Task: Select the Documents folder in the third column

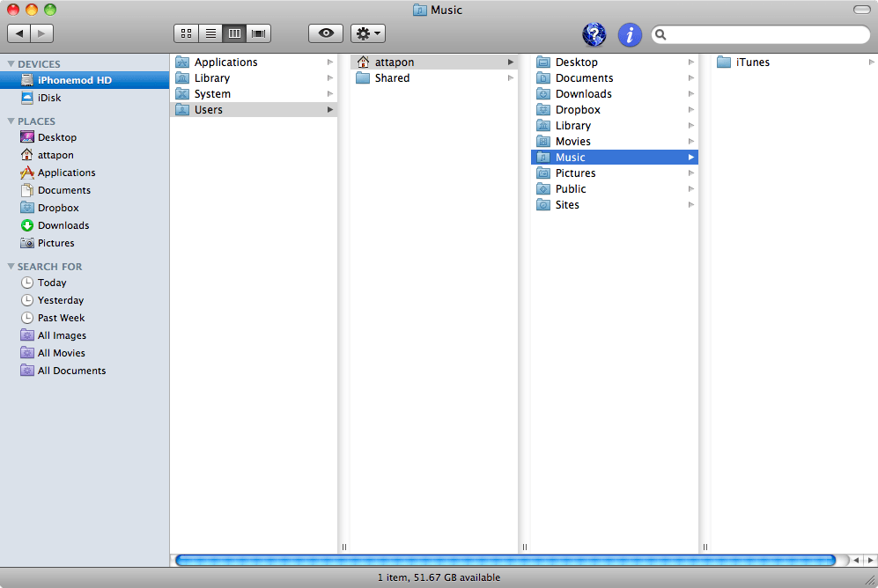Action: (615, 77)
